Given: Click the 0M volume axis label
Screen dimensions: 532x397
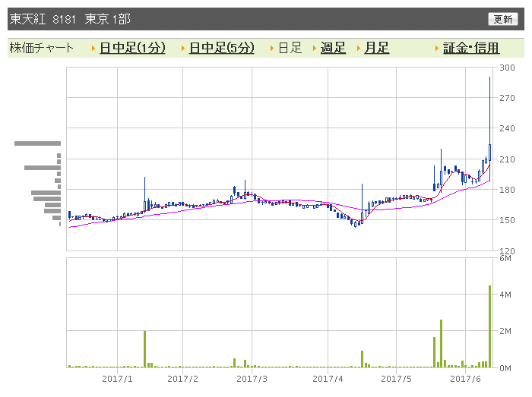Looking at the screenshot, I should (x=505, y=368).
